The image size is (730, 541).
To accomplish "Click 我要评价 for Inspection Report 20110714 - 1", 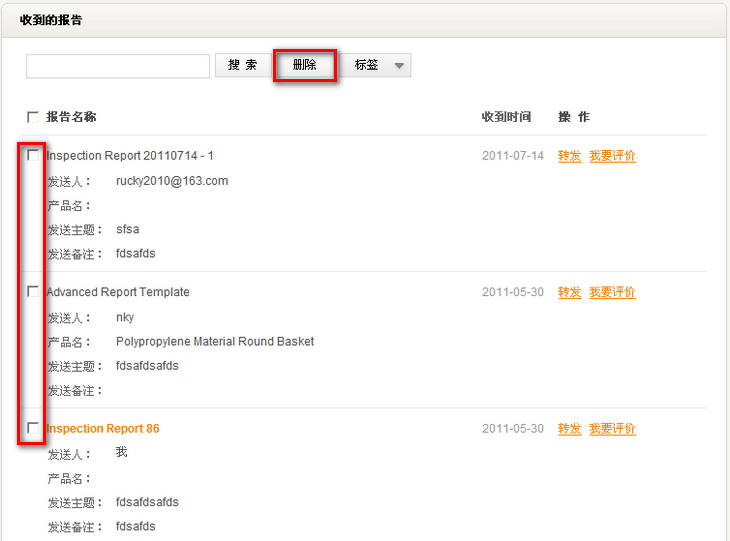I will [x=612, y=156].
